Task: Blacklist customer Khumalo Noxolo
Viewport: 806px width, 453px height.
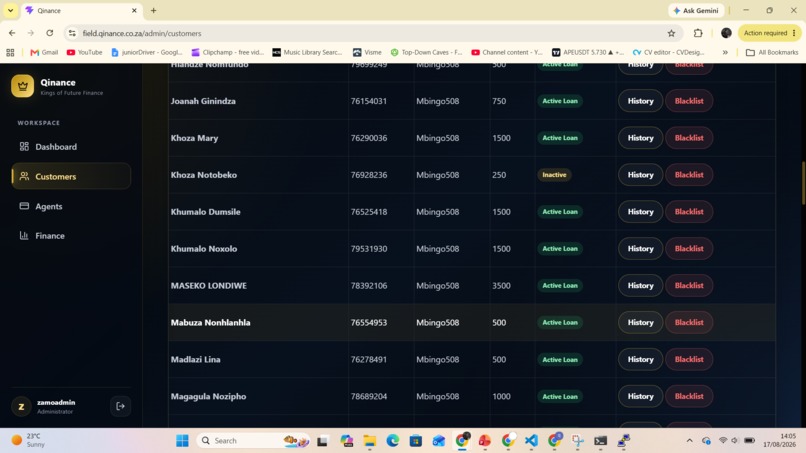Action: point(689,248)
